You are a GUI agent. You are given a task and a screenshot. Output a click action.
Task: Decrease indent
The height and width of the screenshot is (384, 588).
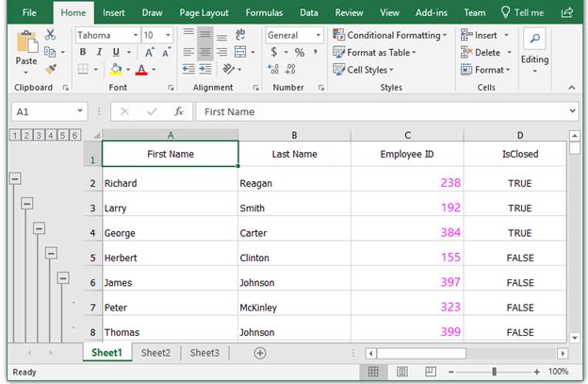[188, 69]
